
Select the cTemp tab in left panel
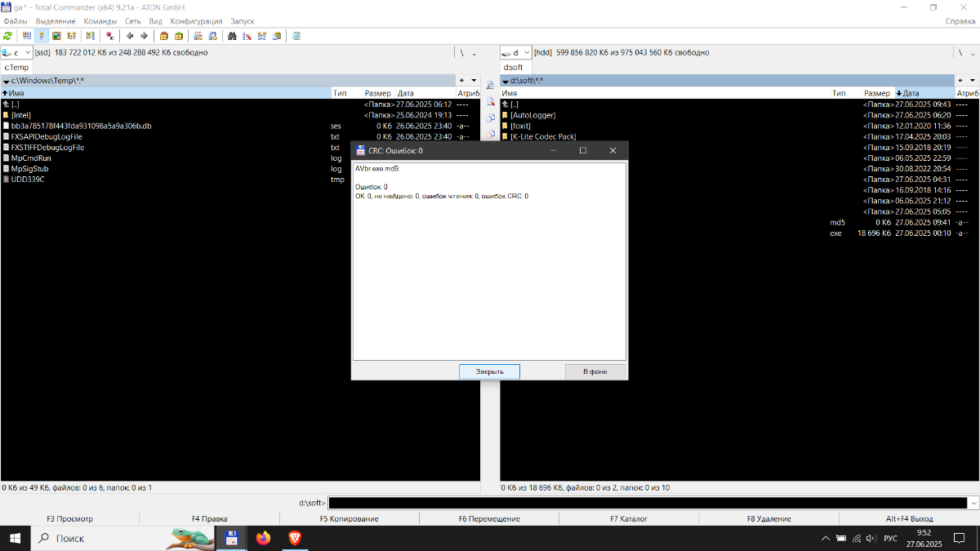point(16,68)
